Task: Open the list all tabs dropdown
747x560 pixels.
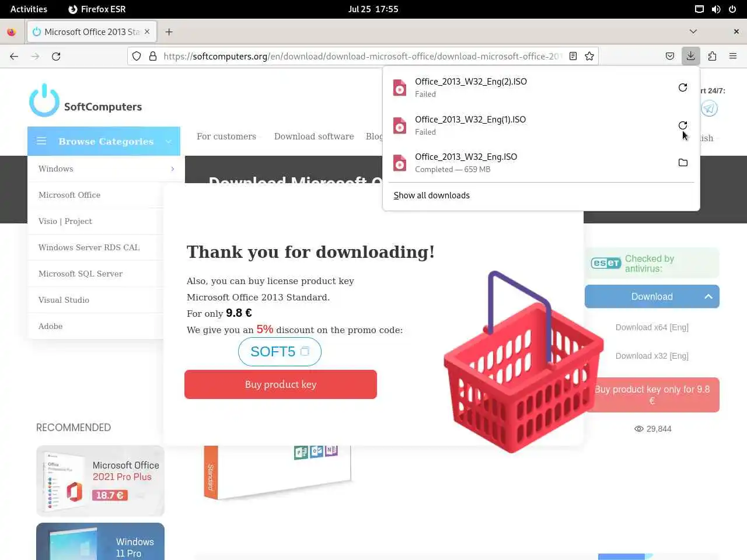Action: pos(693,32)
